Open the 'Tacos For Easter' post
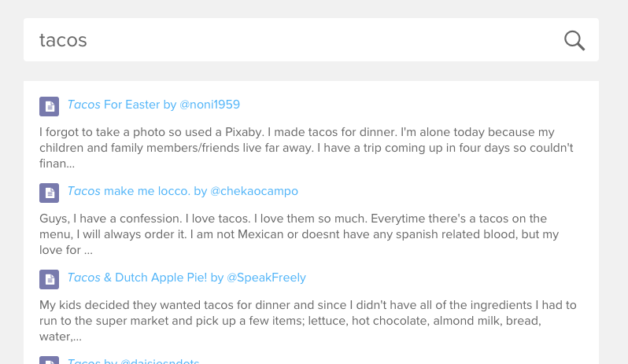628x364 pixels. 131,105
